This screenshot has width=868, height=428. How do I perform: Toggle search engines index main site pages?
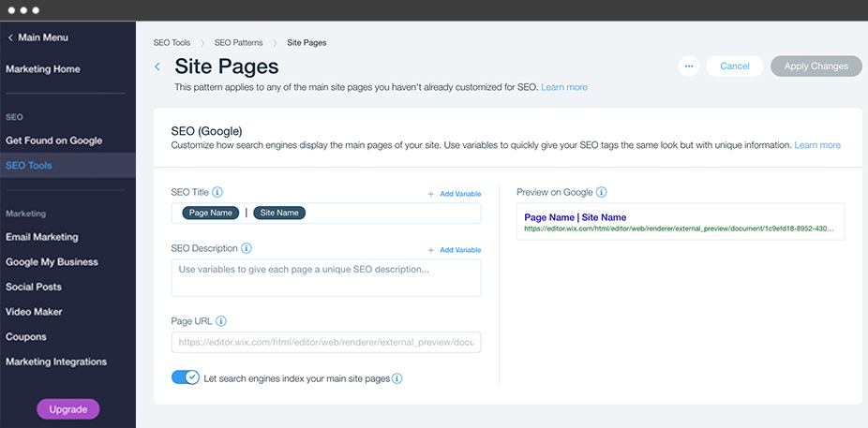click(185, 377)
